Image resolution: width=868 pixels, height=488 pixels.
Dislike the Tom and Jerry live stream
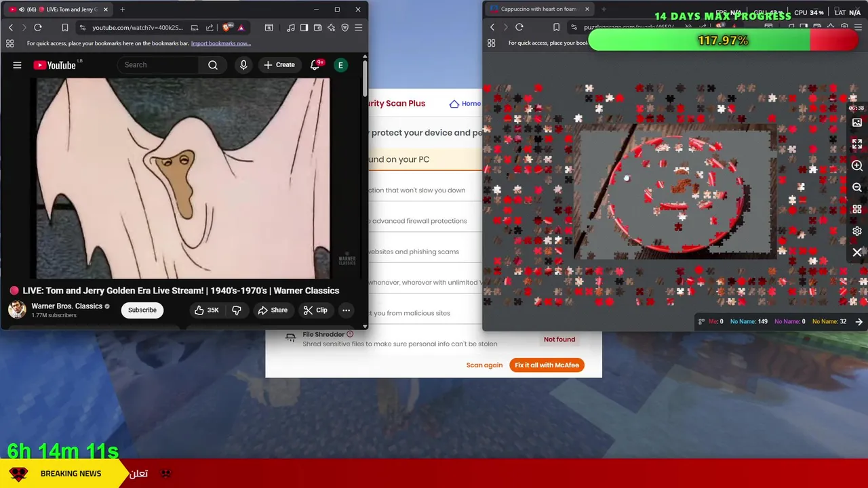(x=237, y=310)
